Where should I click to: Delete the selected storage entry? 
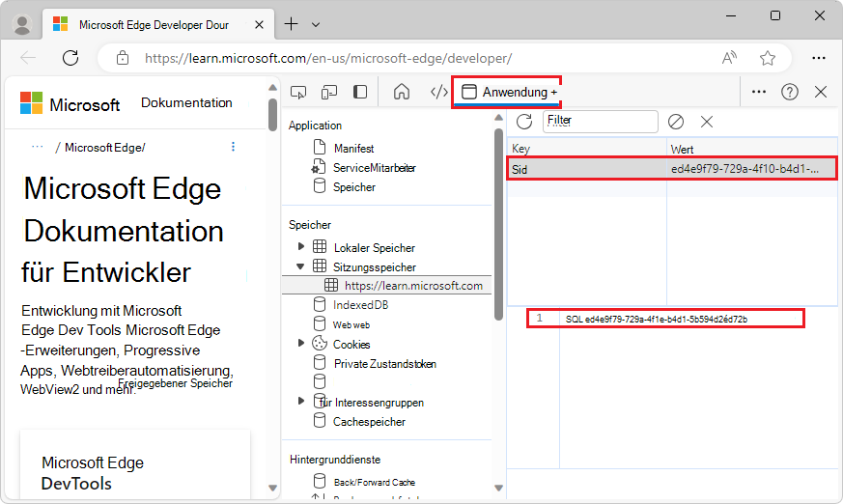707,122
